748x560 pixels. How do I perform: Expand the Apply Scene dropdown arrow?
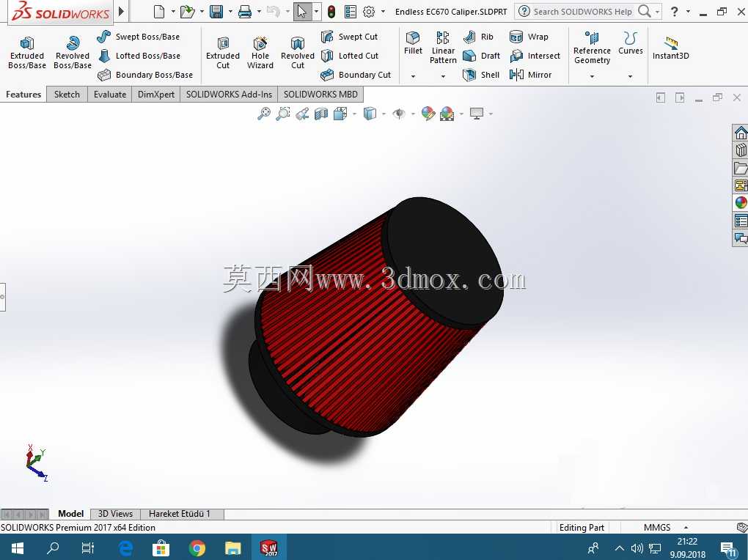click(x=461, y=114)
